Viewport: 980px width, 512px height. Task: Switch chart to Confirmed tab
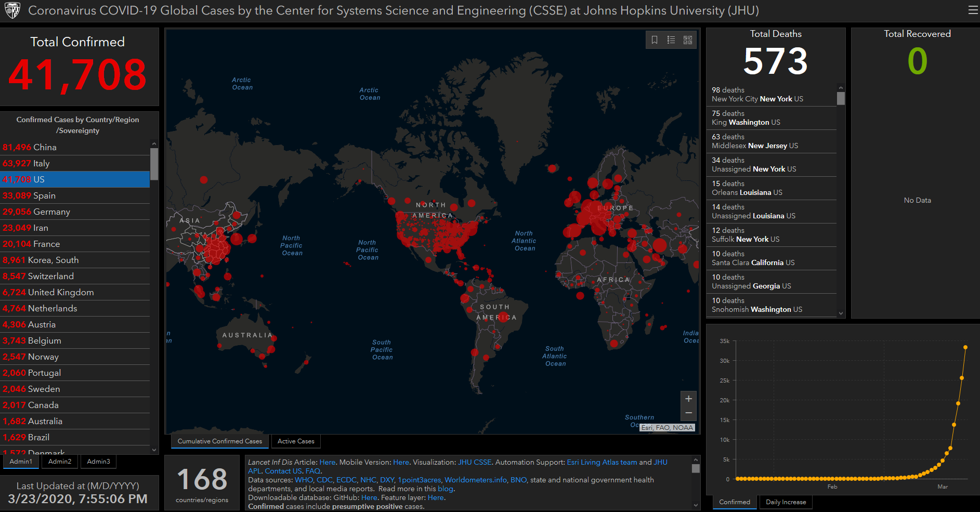pyautogui.click(x=735, y=502)
